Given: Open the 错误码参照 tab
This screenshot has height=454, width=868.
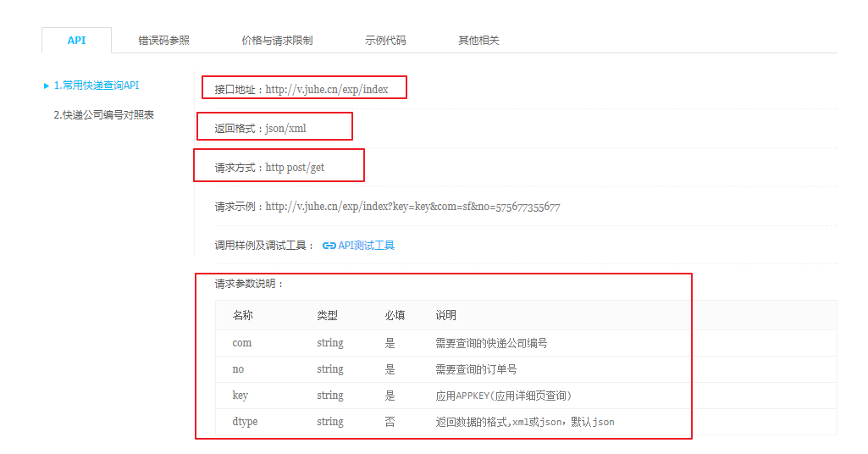Looking at the screenshot, I should point(163,40).
